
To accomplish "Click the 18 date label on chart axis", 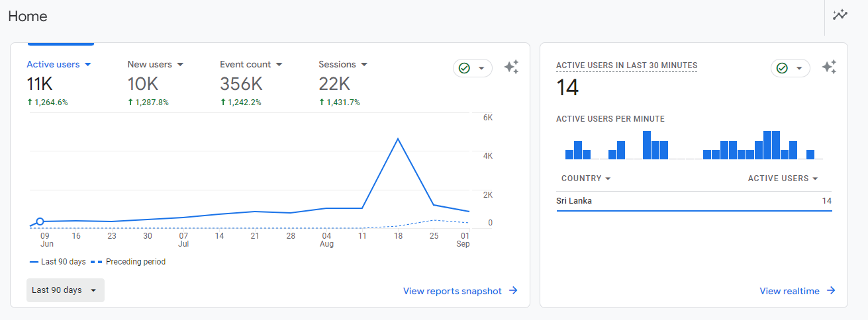I will (398, 236).
